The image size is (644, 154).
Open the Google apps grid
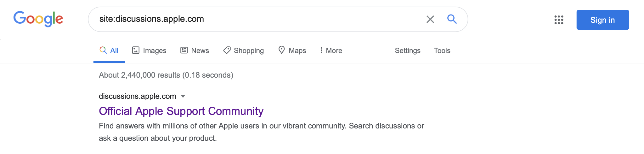click(559, 20)
